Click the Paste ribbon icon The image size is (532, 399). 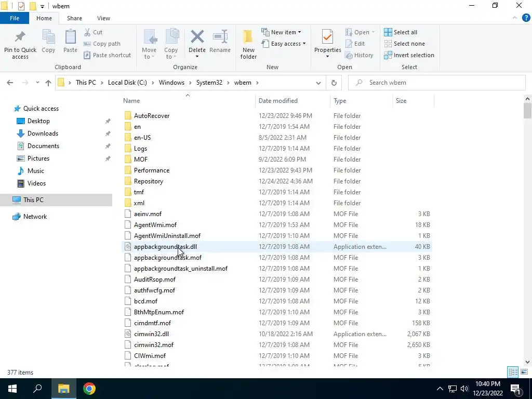click(x=70, y=37)
